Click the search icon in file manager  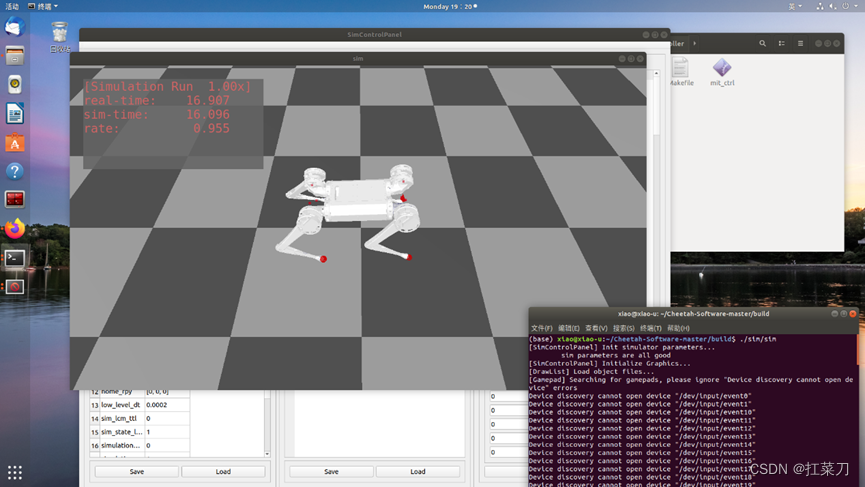[x=762, y=44]
